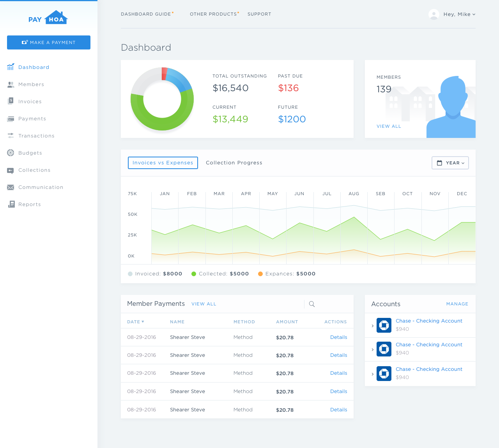This screenshot has height=448, width=499.
Task: Open Details for last payment row
Action: pos(339,410)
